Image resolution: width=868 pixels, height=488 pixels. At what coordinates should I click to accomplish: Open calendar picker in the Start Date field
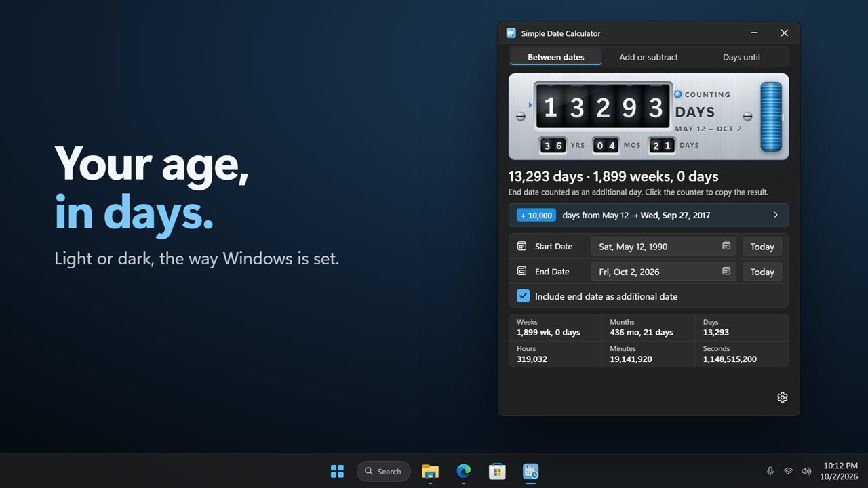coord(726,246)
